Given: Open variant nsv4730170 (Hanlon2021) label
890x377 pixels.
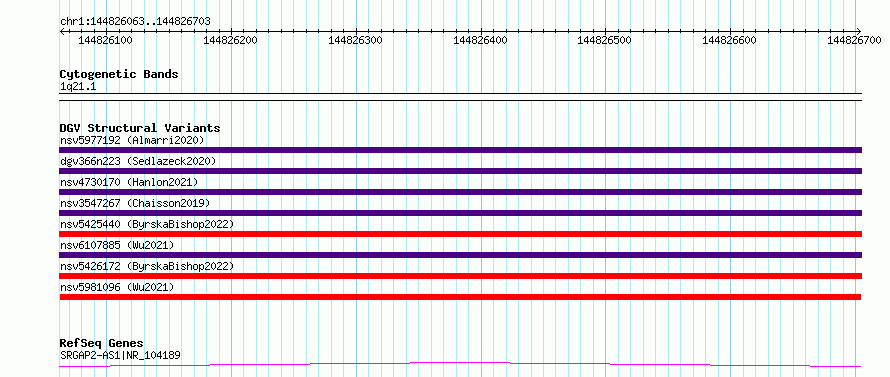Looking at the screenshot, I should pyautogui.click(x=129, y=182).
